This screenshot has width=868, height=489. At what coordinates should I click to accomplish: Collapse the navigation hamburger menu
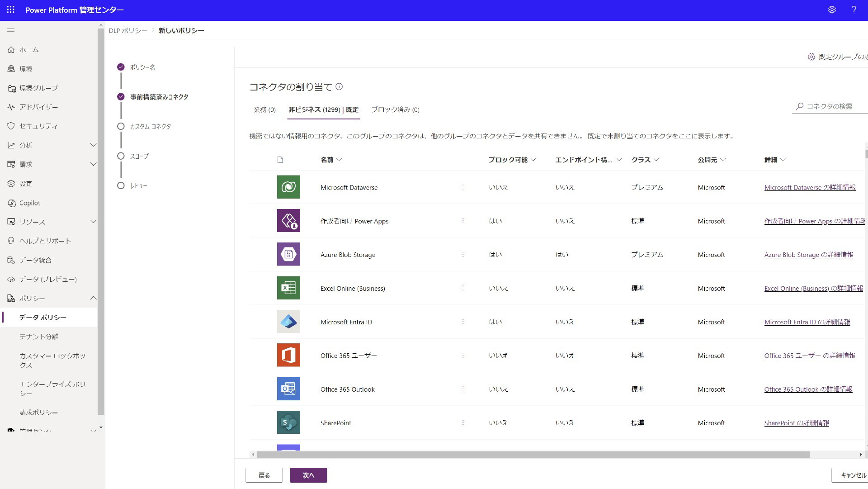coord(11,30)
